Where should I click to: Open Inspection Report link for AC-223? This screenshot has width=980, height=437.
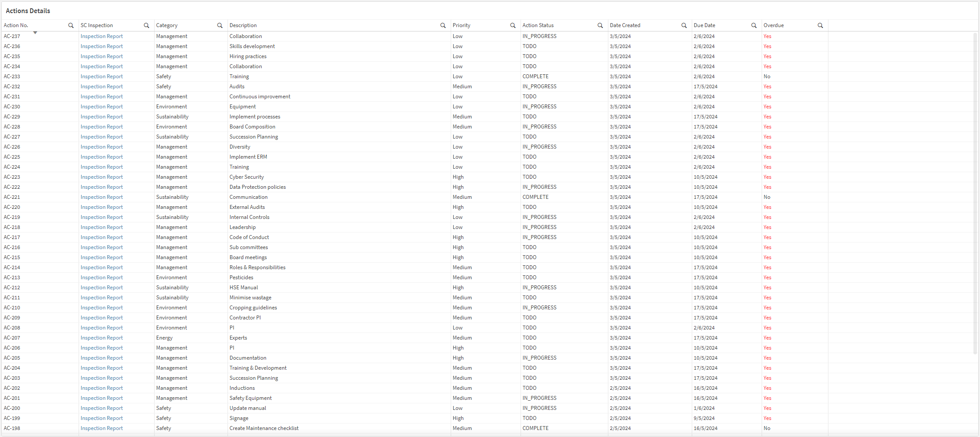101,177
